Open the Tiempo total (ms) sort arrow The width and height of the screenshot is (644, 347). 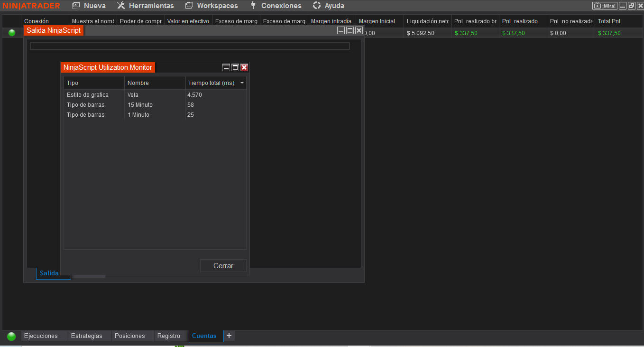pos(242,83)
